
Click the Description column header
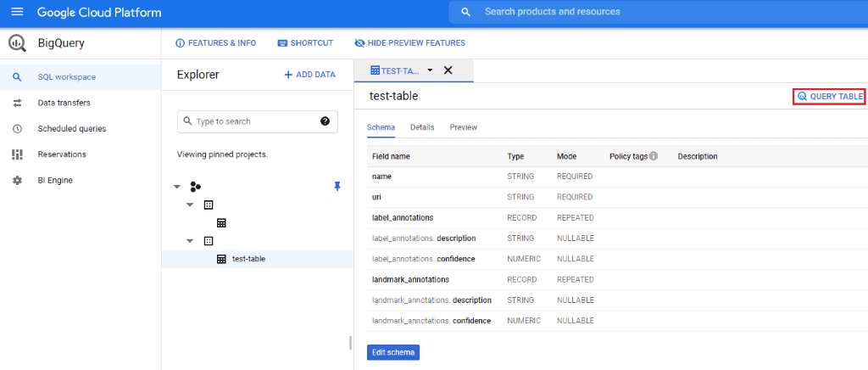[x=698, y=157]
